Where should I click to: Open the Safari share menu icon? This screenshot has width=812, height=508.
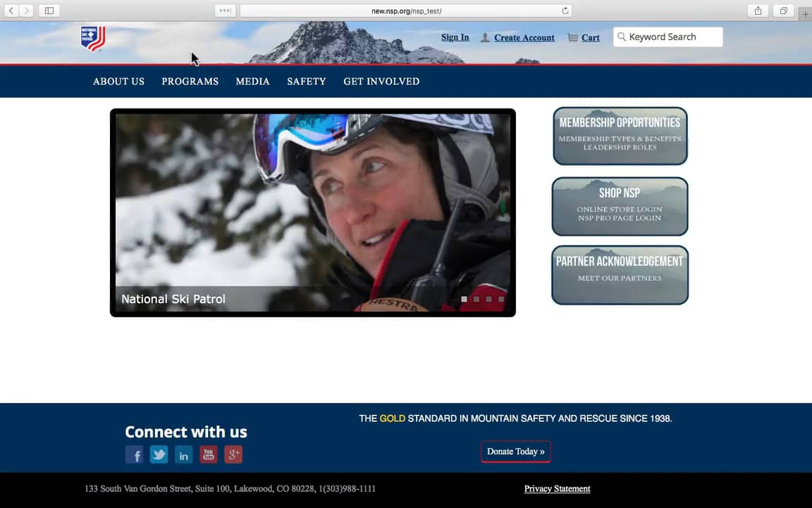pos(758,11)
